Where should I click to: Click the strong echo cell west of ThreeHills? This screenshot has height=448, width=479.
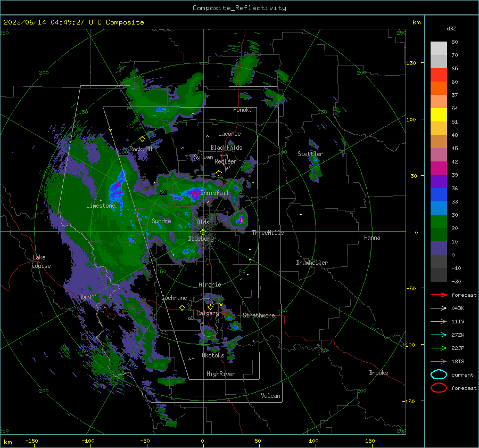click(x=240, y=219)
